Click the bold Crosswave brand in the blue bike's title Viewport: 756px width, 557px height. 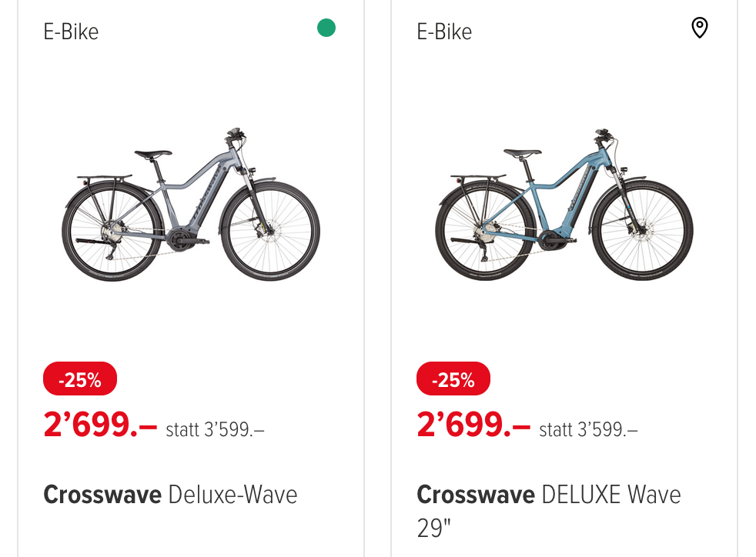pyautogui.click(x=475, y=494)
